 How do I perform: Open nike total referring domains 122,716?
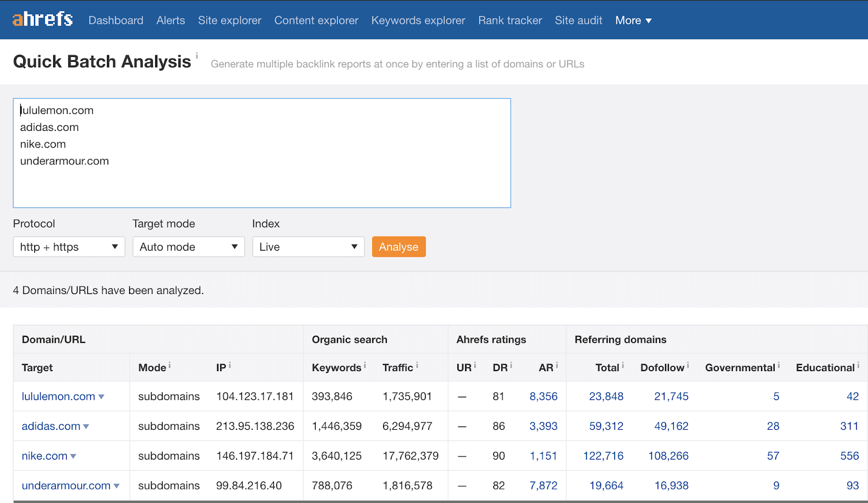[x=603, y=456]
